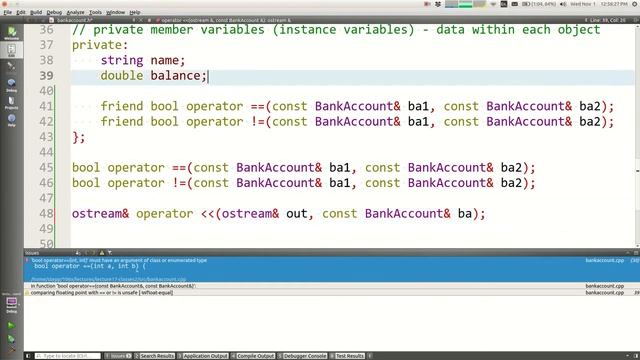Viewport: 640px width, 360px height.
Task: Open the Dropbox tray icon
Action: coord(438,4)
